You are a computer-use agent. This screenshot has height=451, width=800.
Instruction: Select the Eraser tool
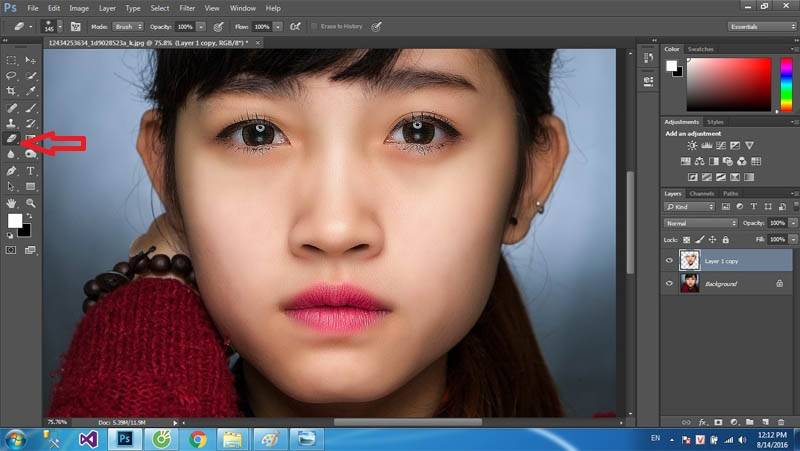pos(11,138)
